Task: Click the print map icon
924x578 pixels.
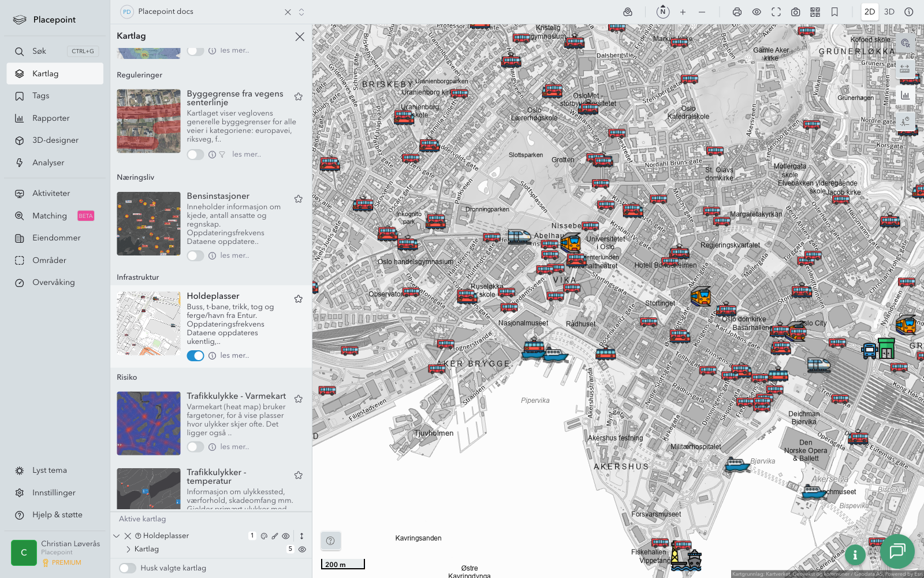Action: (x=737, y=12)
